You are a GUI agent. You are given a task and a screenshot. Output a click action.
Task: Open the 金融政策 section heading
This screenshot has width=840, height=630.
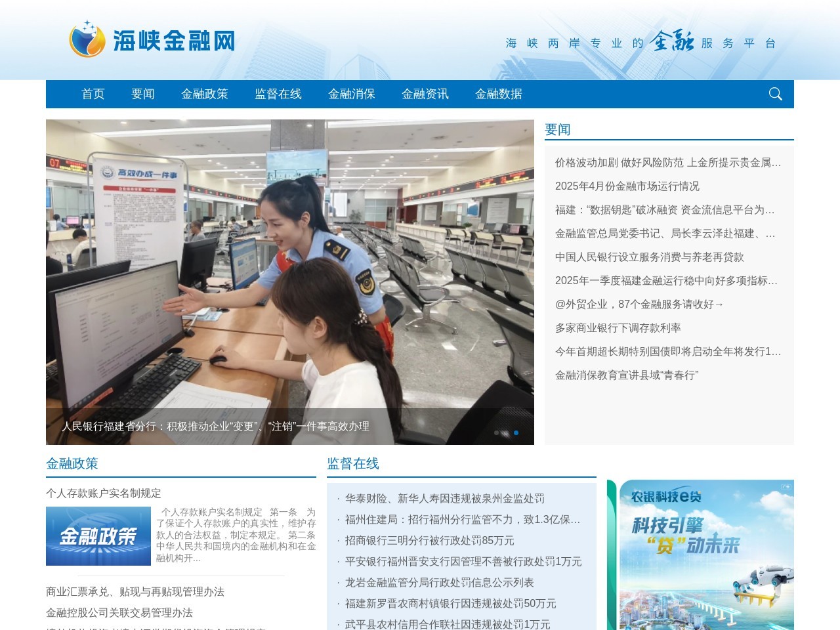[72, 463]
